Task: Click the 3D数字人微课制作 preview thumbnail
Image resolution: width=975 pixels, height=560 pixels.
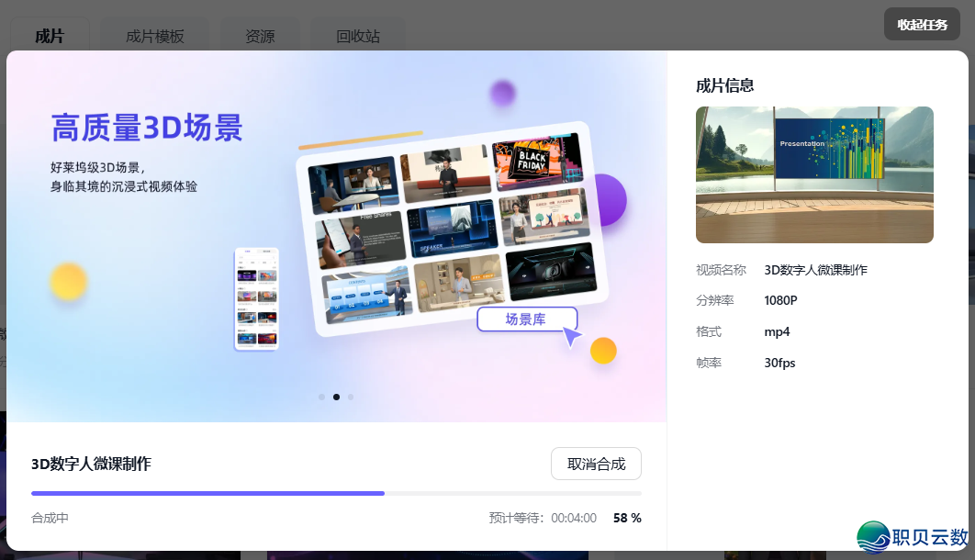Action: [x=813, y=174]
